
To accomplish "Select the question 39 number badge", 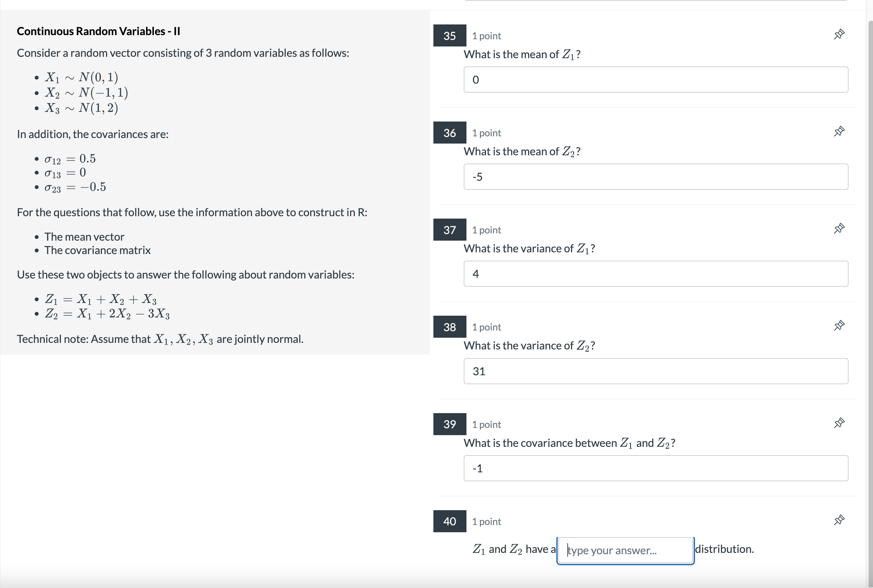I will (x=449, y=424).
